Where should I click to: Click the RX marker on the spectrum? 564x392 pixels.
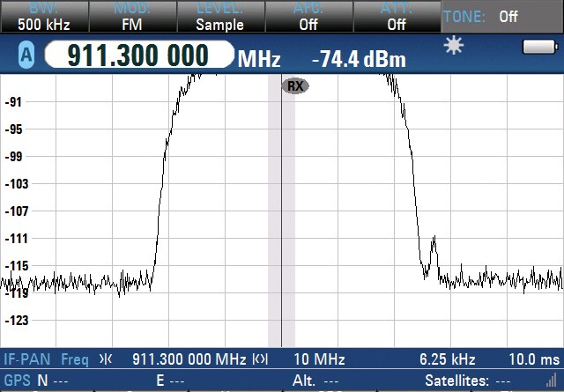pos(295,86)
